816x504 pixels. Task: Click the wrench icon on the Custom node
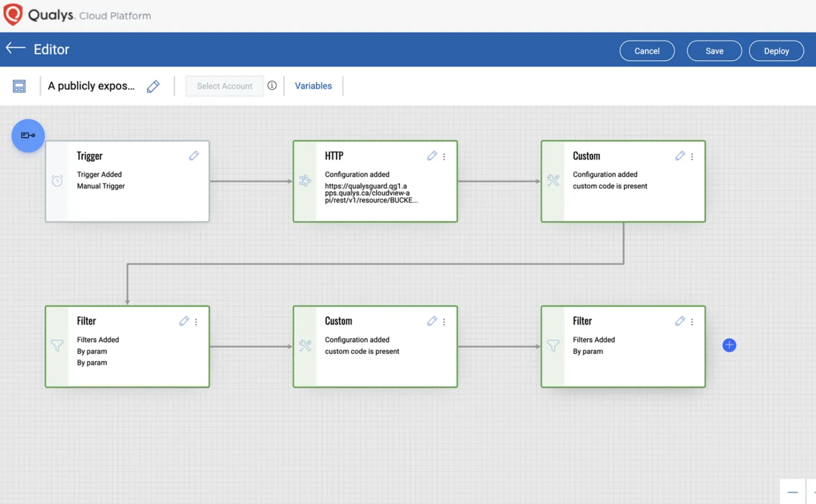(553, 181)
